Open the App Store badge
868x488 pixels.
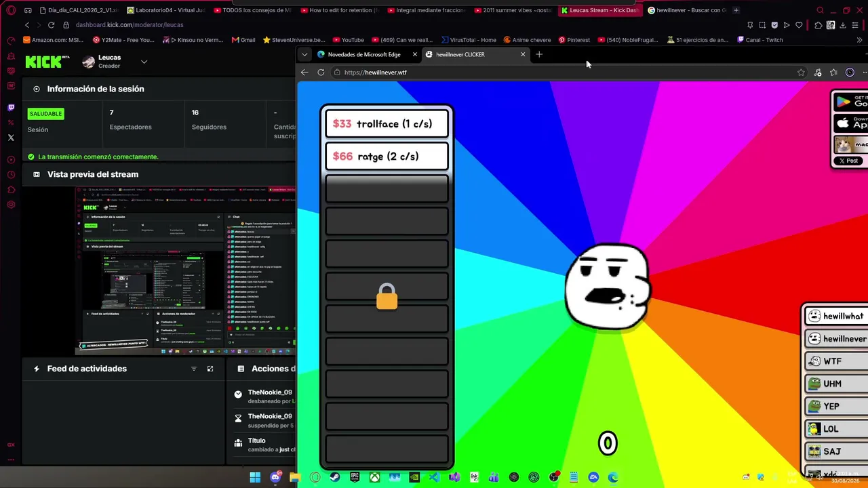851,123
